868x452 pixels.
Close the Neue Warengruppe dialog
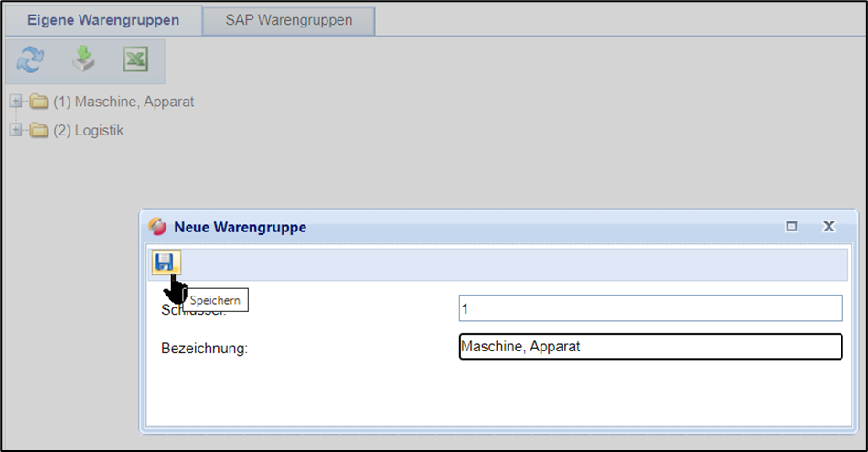(x=829, y=227)
